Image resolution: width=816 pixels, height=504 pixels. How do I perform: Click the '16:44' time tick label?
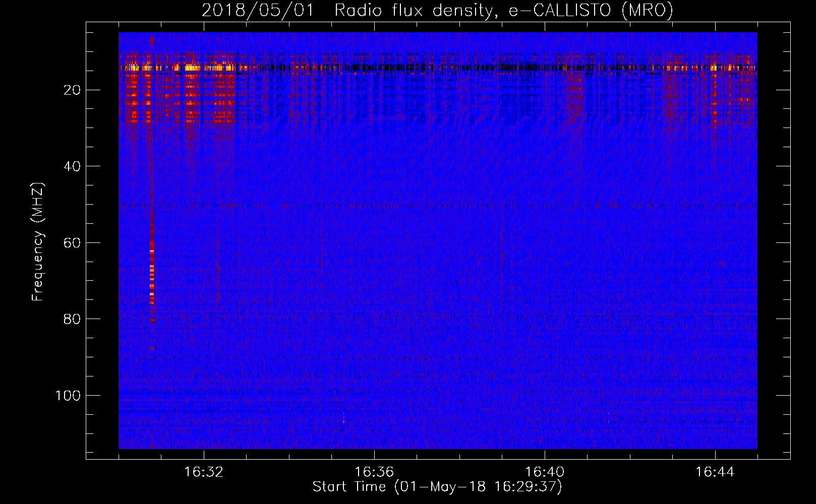coord(715,472)
